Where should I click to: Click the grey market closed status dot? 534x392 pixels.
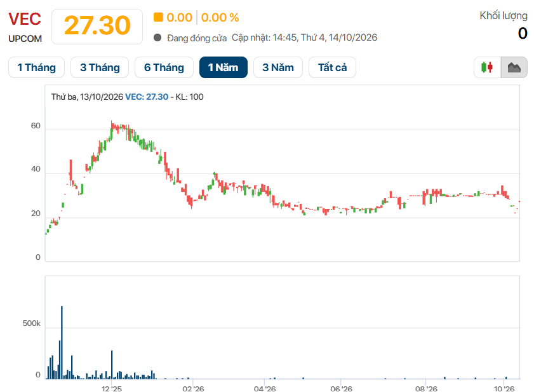click(x=157, y=37)
